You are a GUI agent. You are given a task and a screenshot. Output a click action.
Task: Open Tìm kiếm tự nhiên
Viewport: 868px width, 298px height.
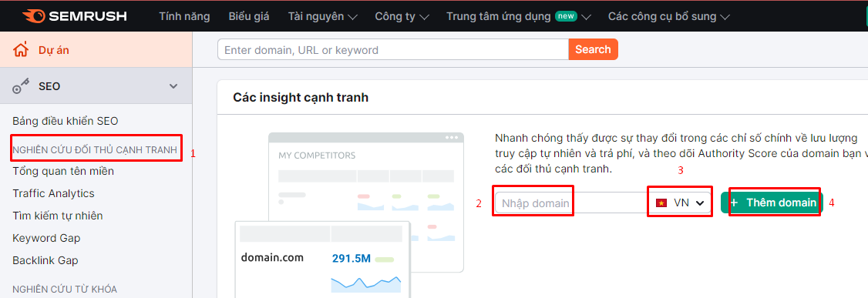coord(58,216)
